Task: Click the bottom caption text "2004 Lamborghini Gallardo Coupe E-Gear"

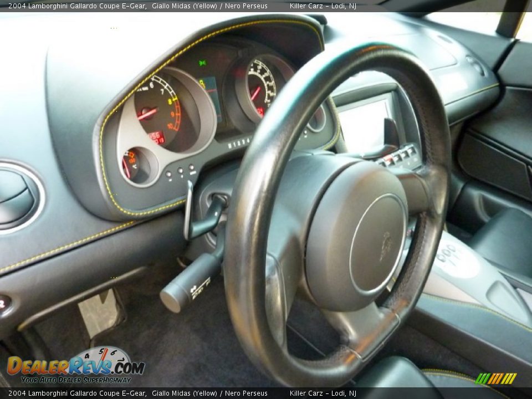Action: [78, 393]
